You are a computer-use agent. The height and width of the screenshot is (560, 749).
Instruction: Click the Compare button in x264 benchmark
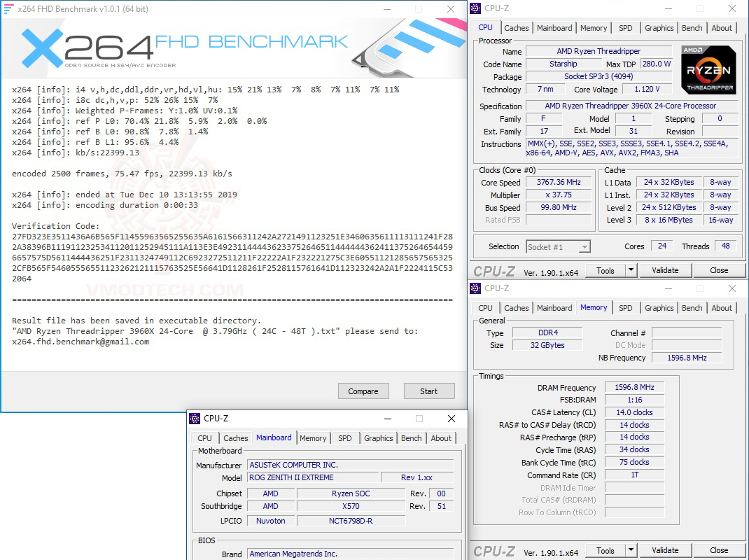[x=363, y=391]
